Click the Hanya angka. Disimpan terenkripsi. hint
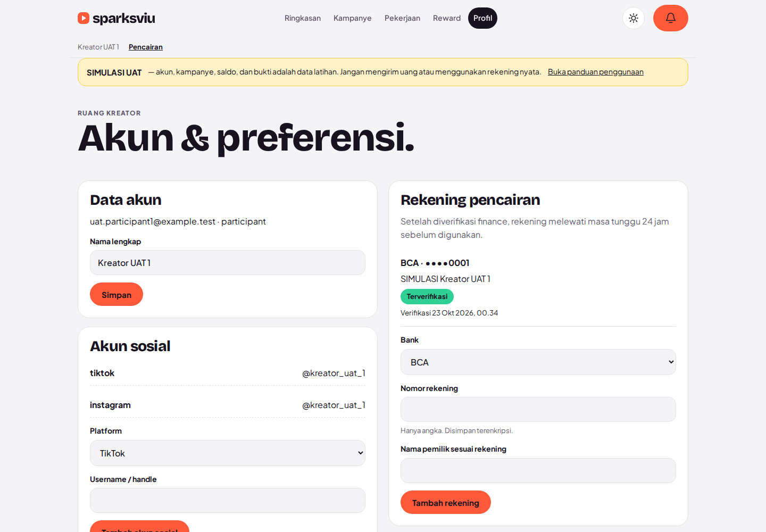 [457, 430]
